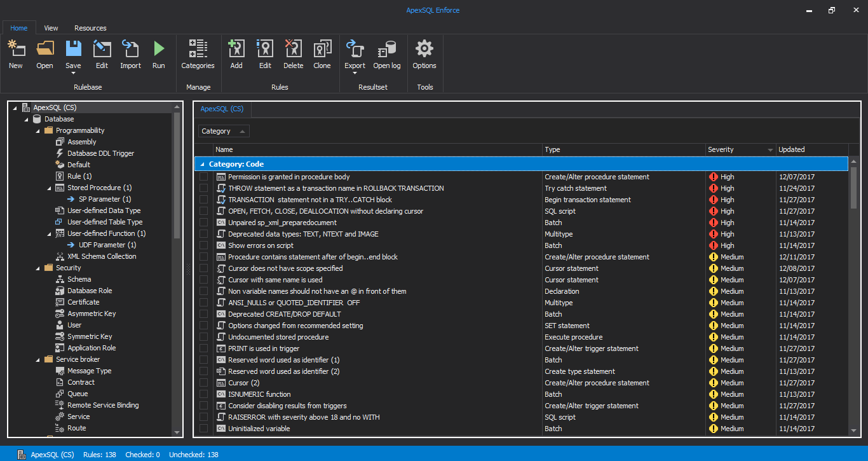Viewport: 868px width, 461px height.
Task: Collapse the Security folder
Action: tap(38, 268)
